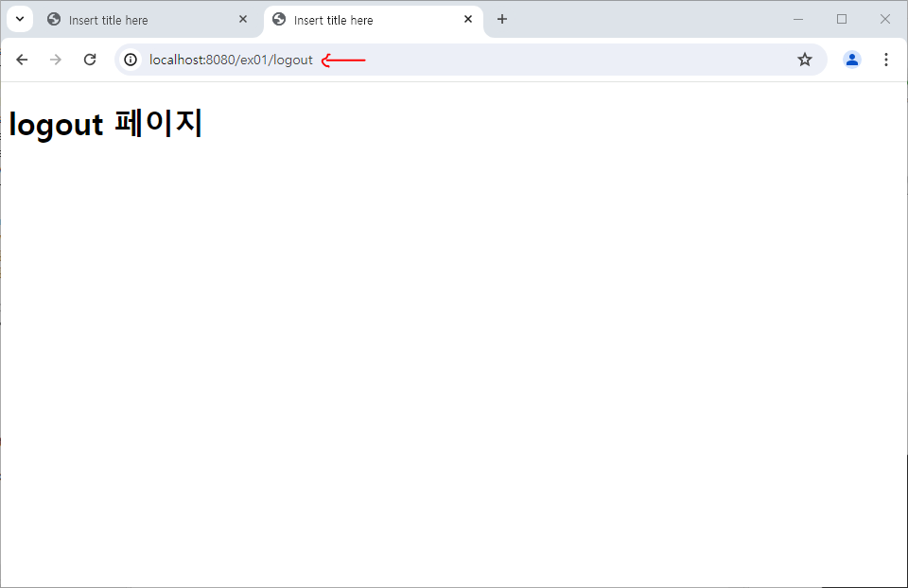
Task: Click the forward navigation arrow
Action: pyautogui.click(x=56, y=60)
